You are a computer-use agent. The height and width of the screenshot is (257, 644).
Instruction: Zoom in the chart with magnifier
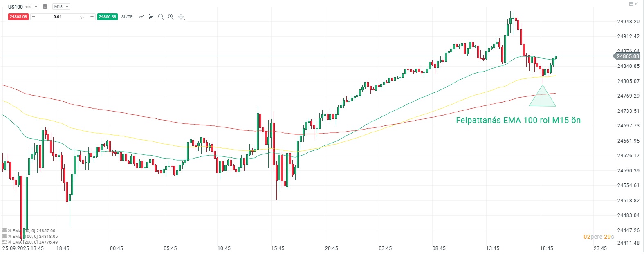(x=171, y=17)
